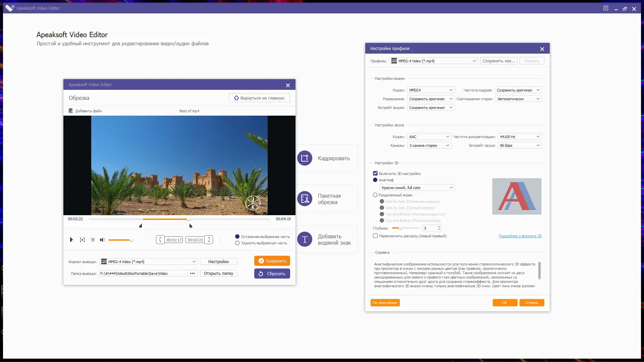Open the Красно-синий, full color anaglyph dropdown
The width and height of the screenshot is (644, 362).
click(x=417, y=188)
